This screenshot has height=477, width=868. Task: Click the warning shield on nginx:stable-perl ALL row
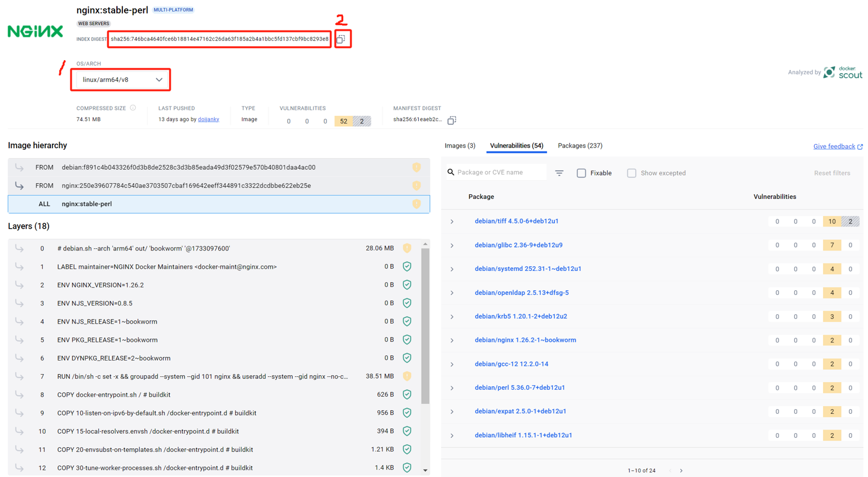point(416,204)
